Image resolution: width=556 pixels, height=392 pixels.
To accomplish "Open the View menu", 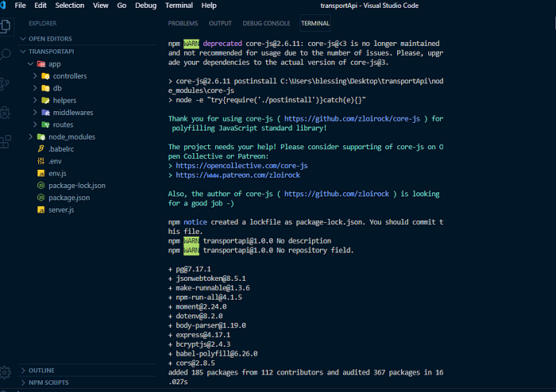I will click(100, 6).
